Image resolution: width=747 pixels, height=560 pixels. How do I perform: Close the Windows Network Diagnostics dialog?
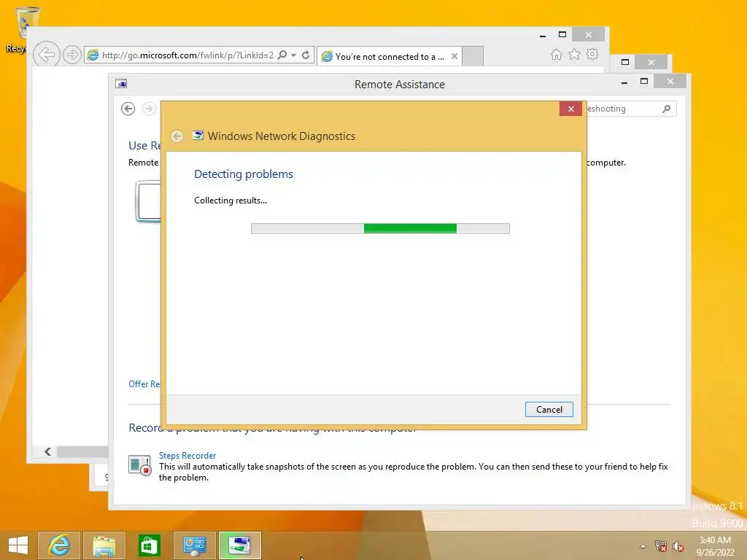pos(570,109)
